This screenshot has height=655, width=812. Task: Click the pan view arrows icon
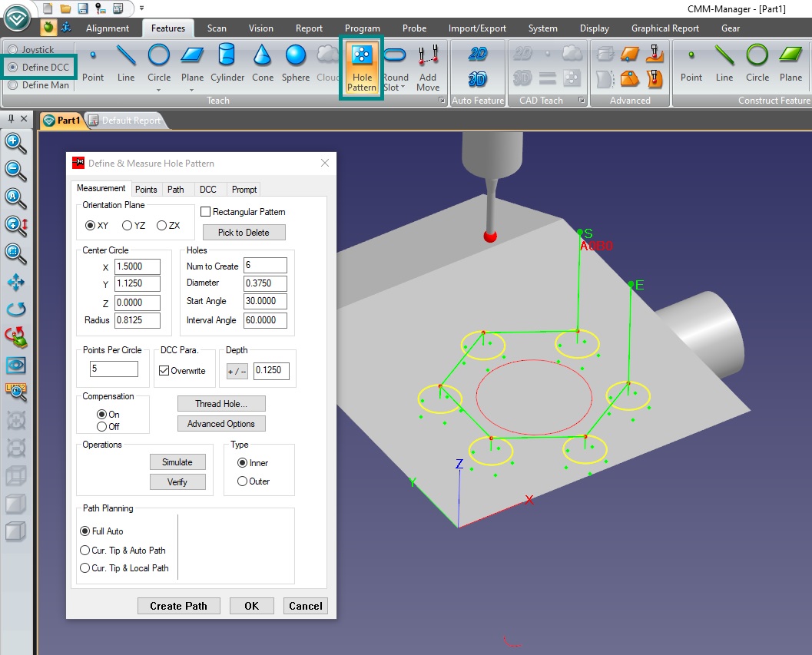(x=15, y=282)
